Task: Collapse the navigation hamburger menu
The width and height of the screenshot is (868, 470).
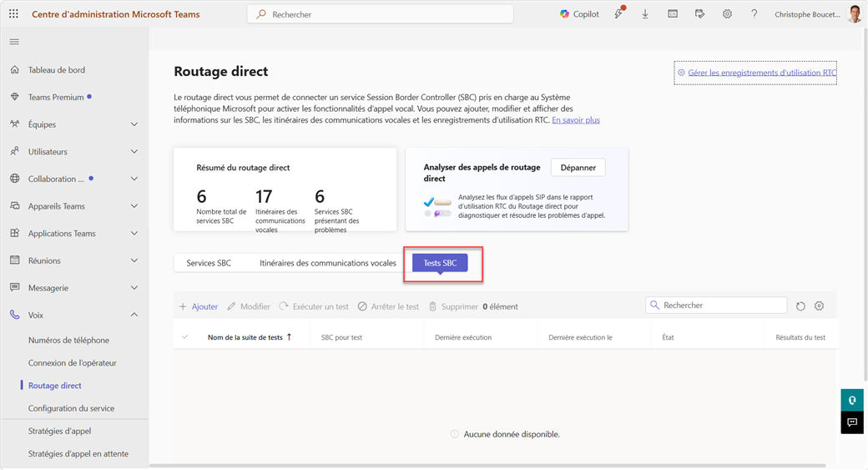Action: pos(14,42)
